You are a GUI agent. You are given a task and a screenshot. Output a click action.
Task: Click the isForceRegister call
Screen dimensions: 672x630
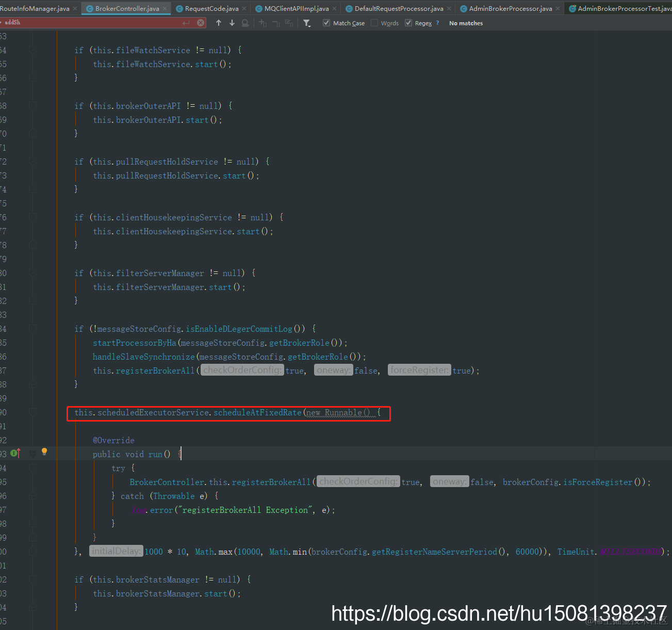click(x=598, y=482)
